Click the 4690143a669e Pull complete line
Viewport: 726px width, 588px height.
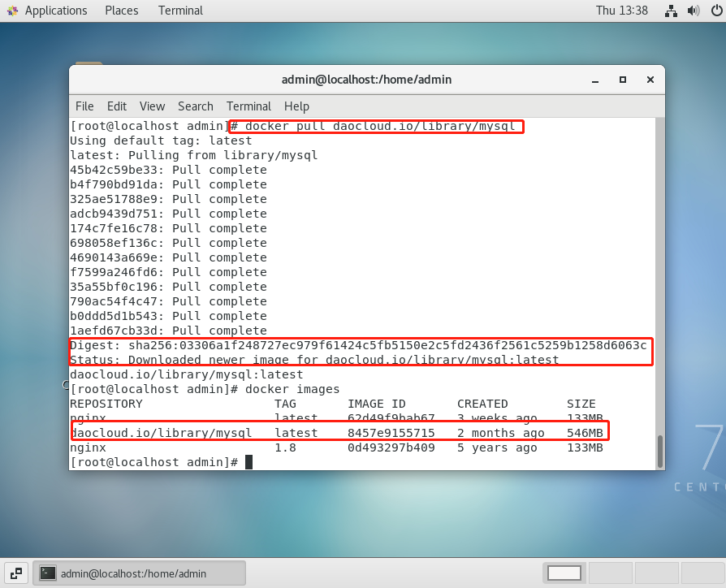[x=169, y=257]
